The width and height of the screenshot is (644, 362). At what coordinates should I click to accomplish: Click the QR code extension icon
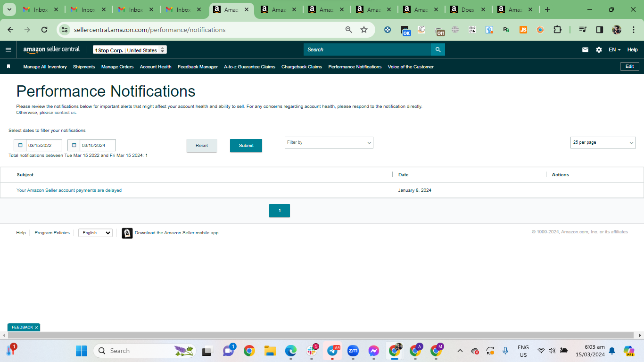[x=472, y=30]
